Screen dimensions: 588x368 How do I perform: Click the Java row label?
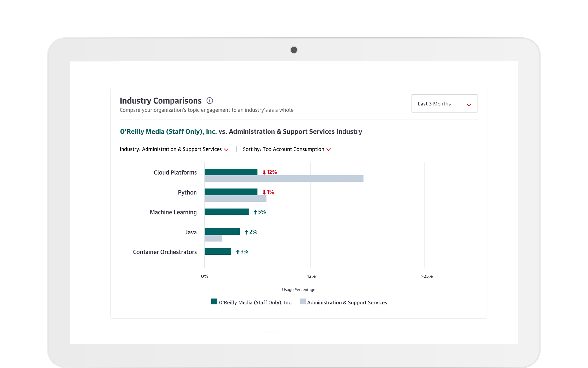pos(191,232)
